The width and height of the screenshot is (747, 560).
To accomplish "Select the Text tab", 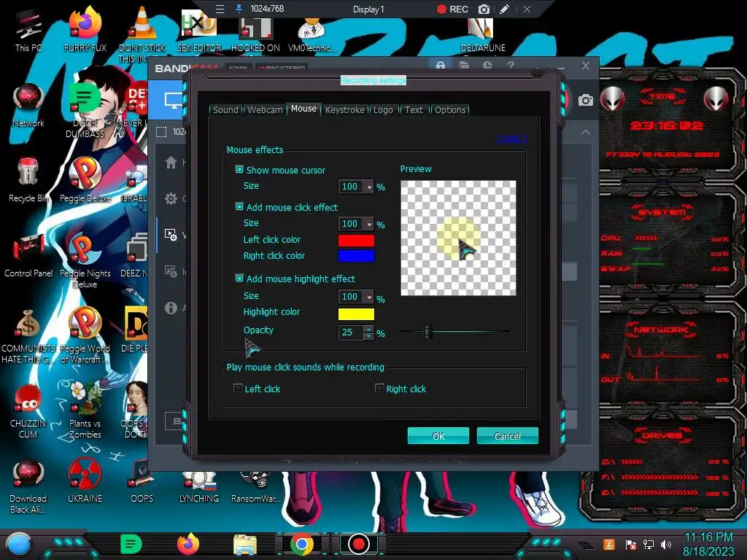I will [x=414, y=110].
